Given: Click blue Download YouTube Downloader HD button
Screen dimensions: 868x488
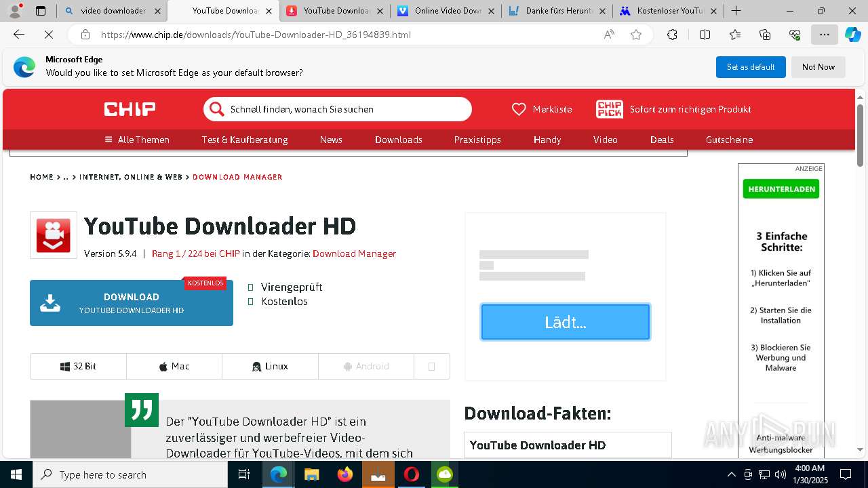Looking at the screenshot, I should [x=132, y=303].
